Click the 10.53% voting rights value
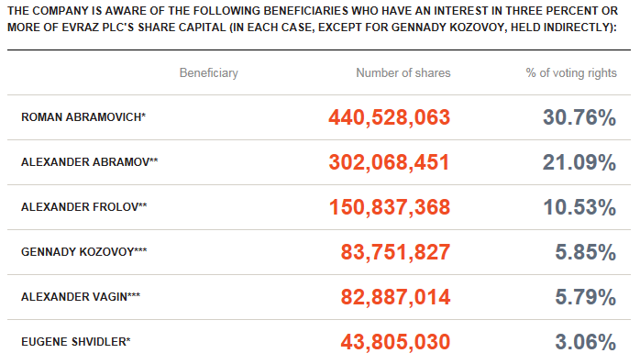 579,207
